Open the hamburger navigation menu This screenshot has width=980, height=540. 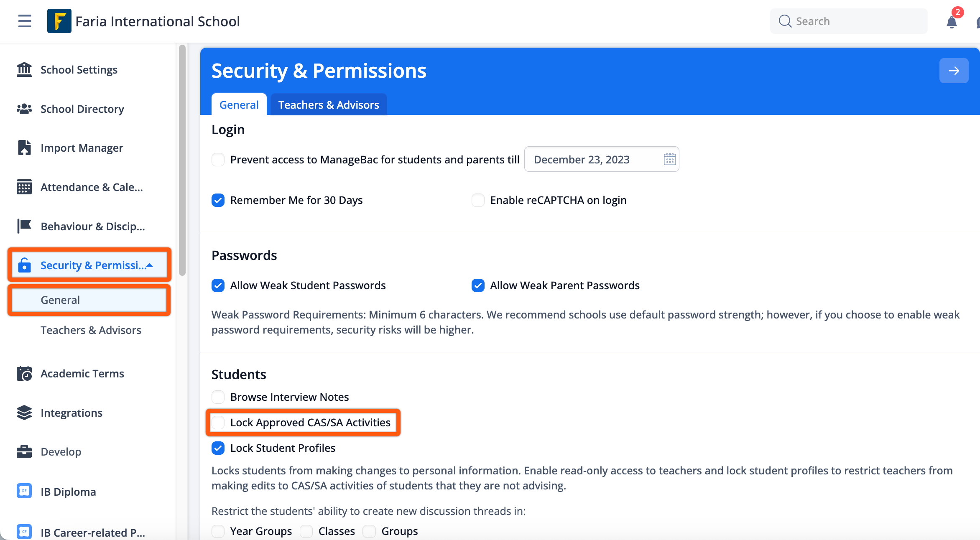coord(25,21)
